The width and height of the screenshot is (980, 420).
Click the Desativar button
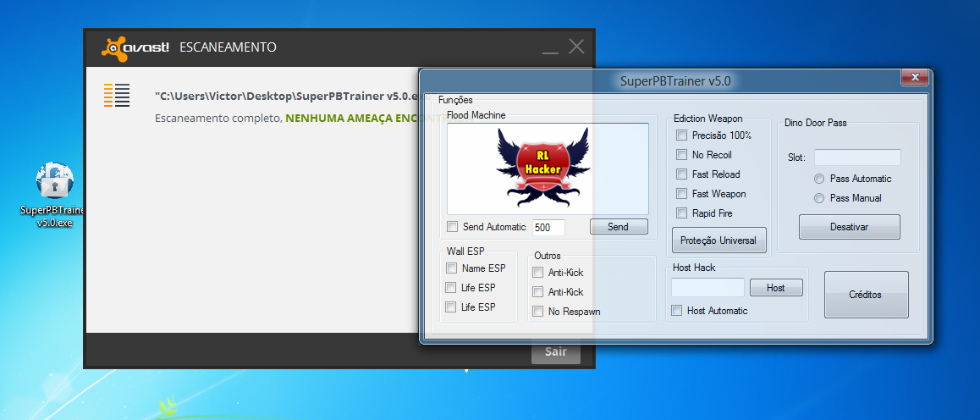click(850, 227)
